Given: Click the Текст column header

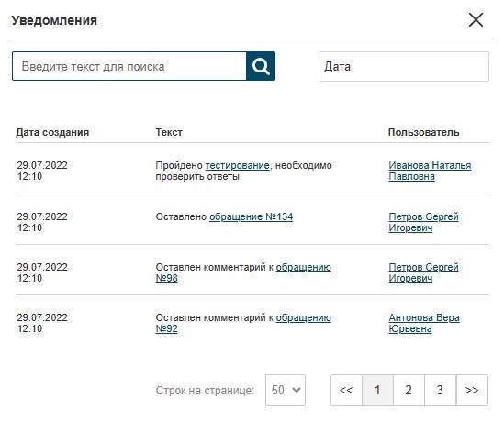Looking at the screenshot, I should click(x=169, y=132).
